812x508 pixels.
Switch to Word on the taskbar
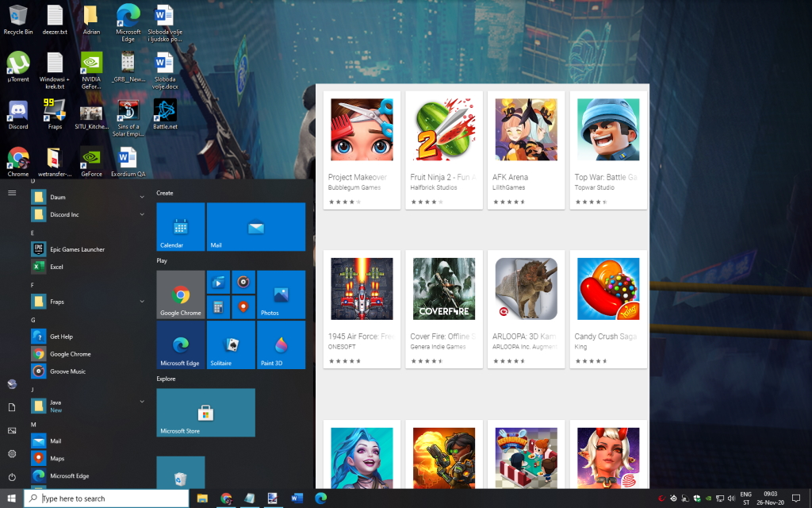point(297,498)
